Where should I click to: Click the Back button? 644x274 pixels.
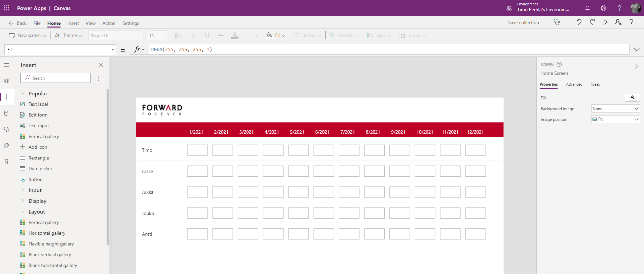(x=17, y=23)
